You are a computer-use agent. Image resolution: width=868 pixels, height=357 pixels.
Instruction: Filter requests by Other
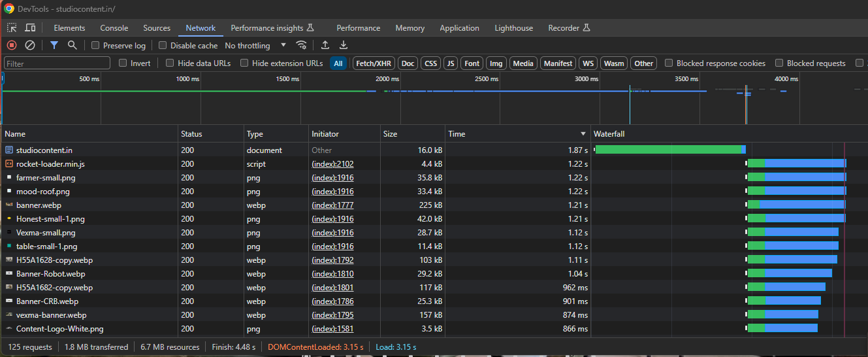(643, 63)
